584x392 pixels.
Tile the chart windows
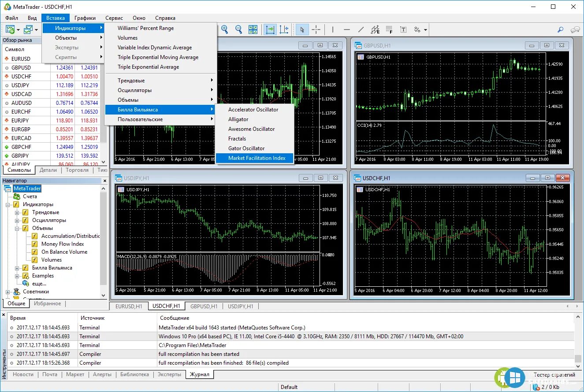(x=253, y=30)
